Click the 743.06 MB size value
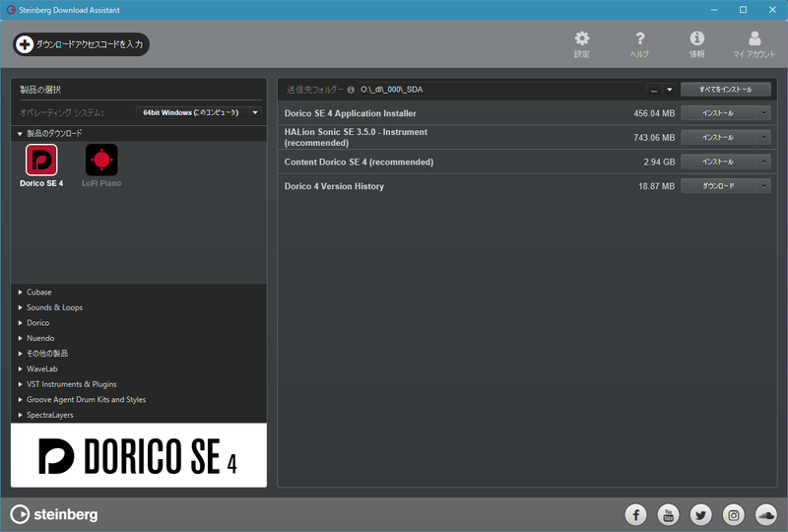The width and height of the screenshot is (788, 532). tap(654, 137)
